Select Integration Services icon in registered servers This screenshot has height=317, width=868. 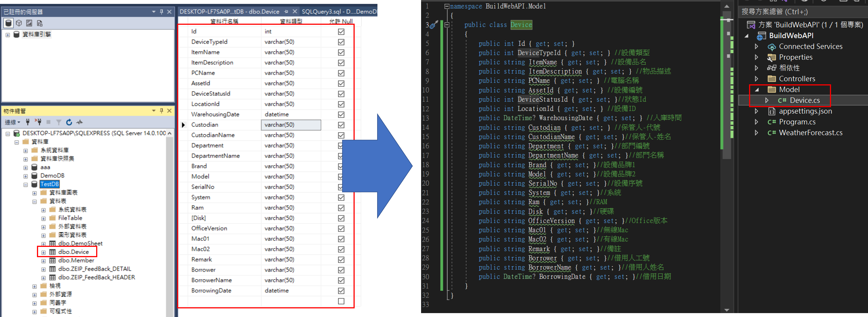[x=40, y=23]
